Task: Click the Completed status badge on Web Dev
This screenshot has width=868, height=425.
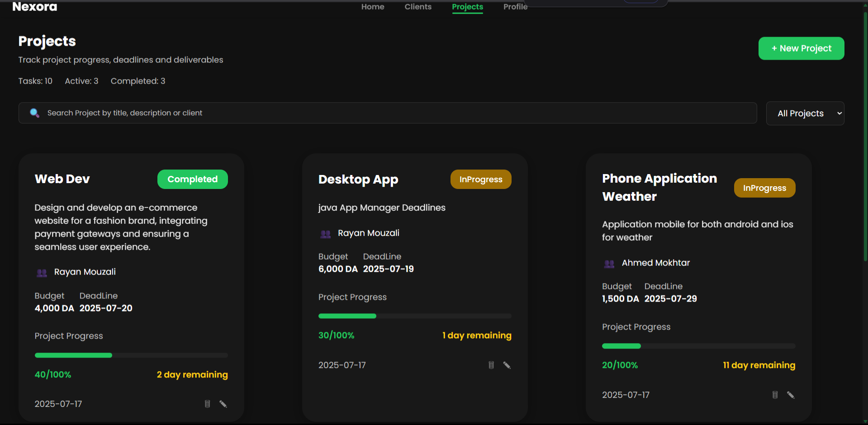Action: click(x=192, y=179)
